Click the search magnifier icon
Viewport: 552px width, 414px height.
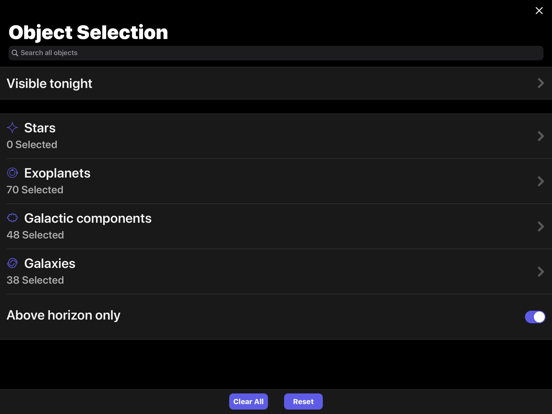tap(15, 53)
